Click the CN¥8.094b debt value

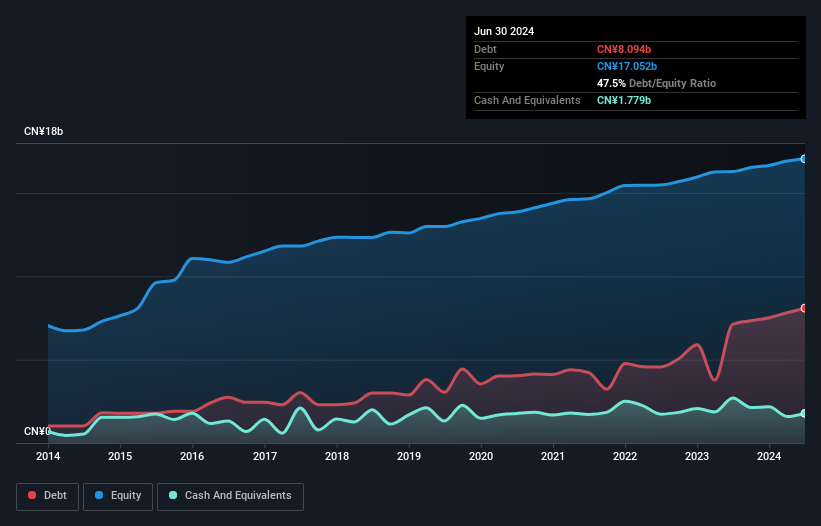pos(624,49)
